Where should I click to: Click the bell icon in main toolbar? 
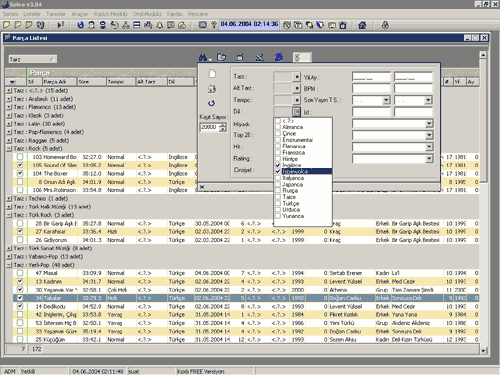click(160, 25)
